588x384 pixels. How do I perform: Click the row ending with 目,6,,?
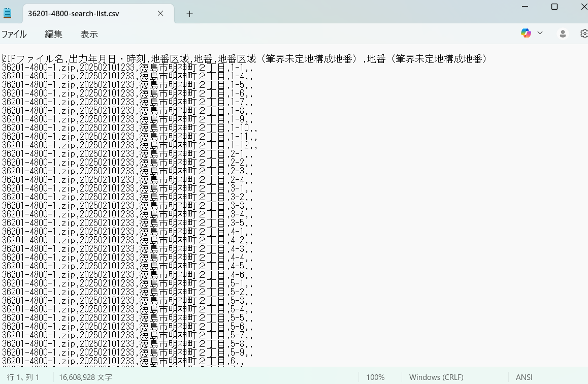tap(123, 361)
